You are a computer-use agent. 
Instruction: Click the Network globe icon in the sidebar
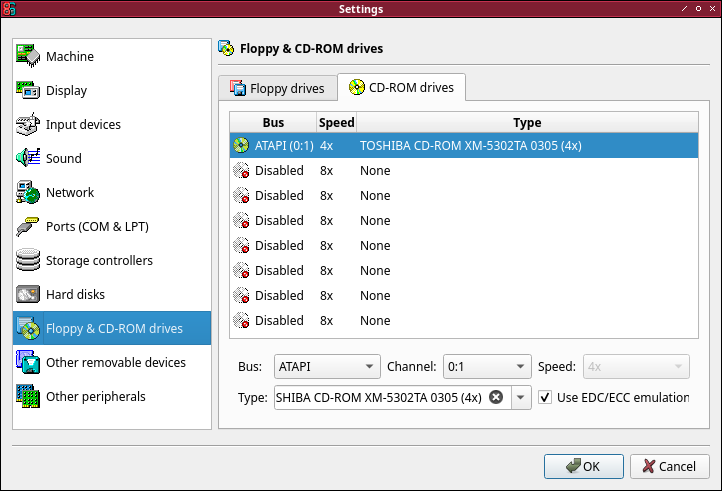tap(28, 192)
